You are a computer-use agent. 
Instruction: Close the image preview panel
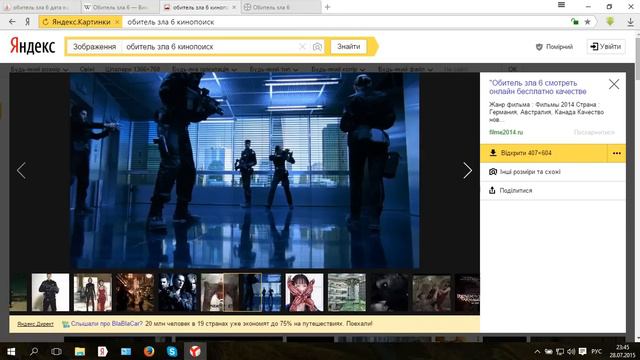[614, 84]
